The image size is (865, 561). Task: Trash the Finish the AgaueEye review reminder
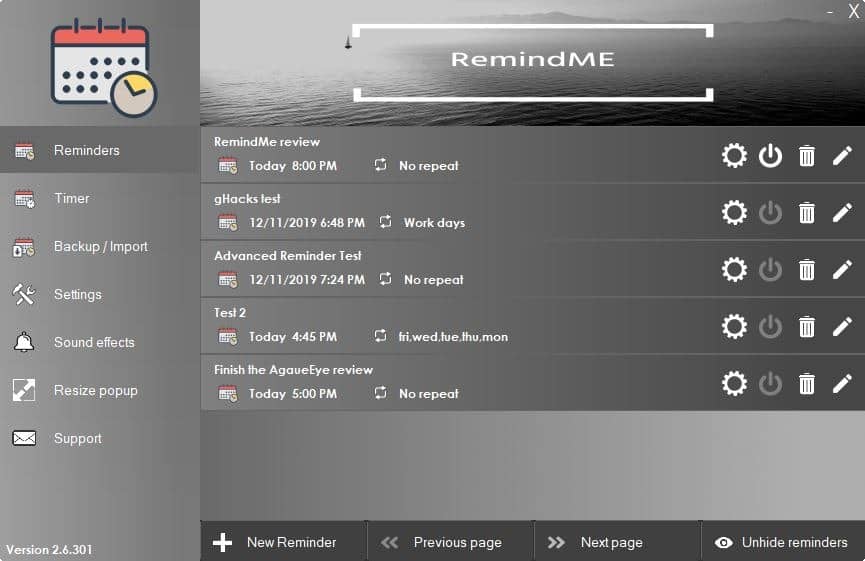coord(807,383)
